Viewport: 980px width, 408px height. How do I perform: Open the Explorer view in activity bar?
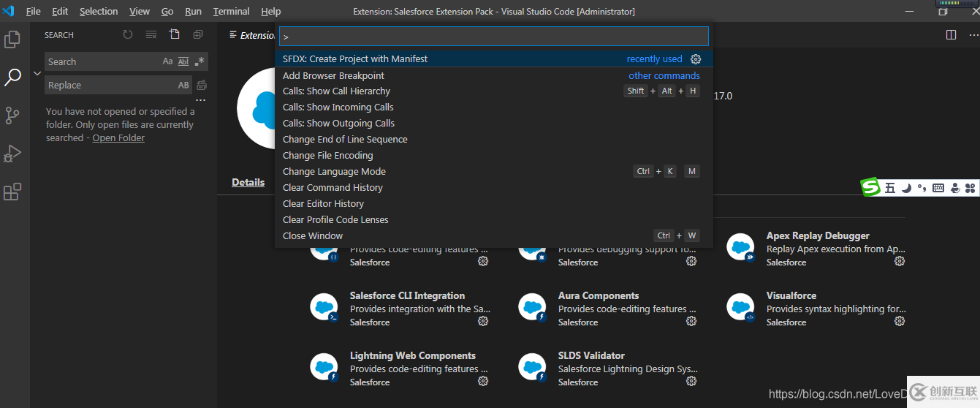tap(12, 39)
